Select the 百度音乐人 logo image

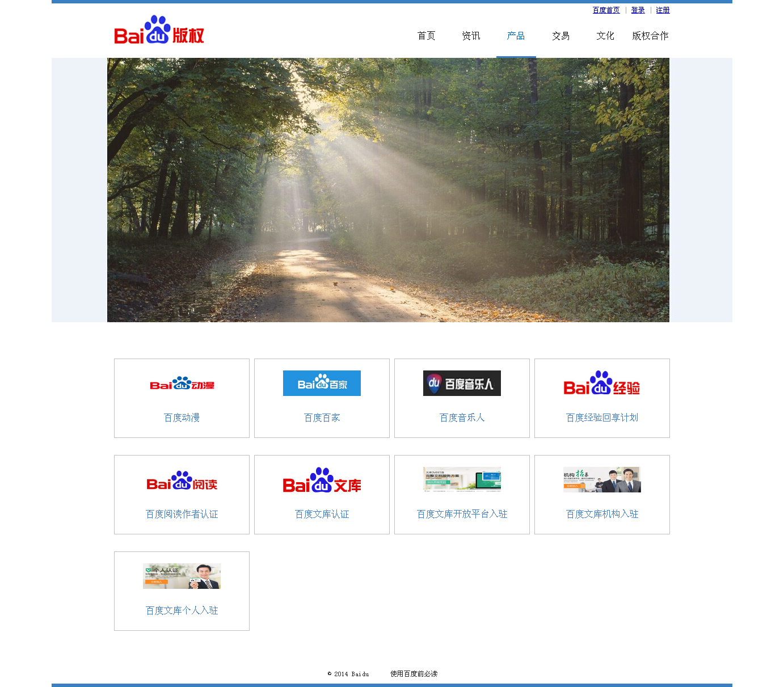click(x=461, y=383)
